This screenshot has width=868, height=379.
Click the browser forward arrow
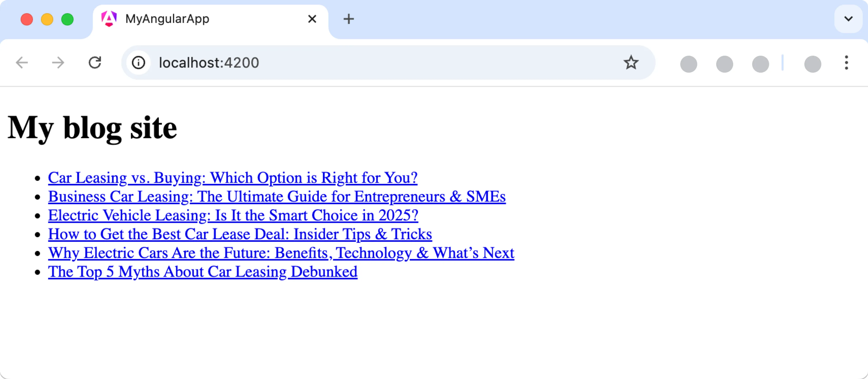click(x=58, y=63)
